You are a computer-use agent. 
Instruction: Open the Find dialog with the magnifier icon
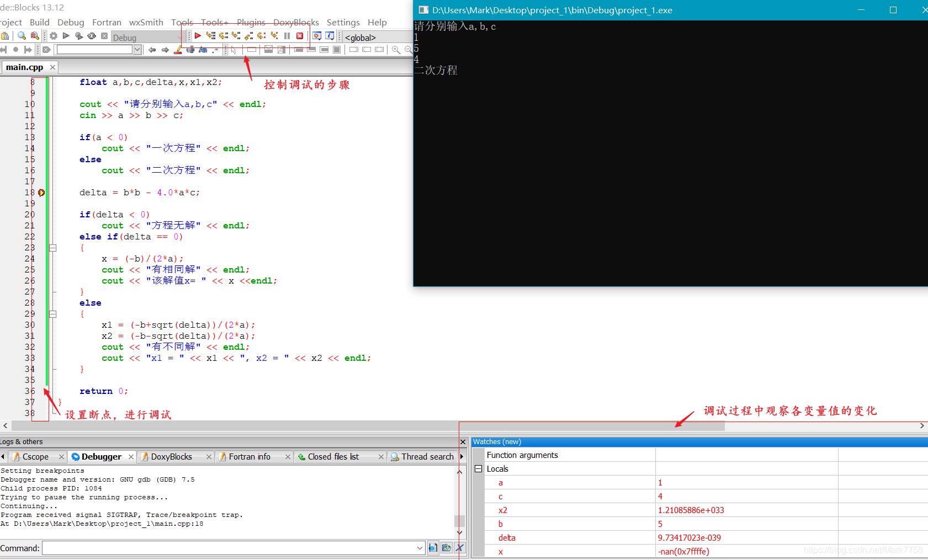tap(22, 36)
